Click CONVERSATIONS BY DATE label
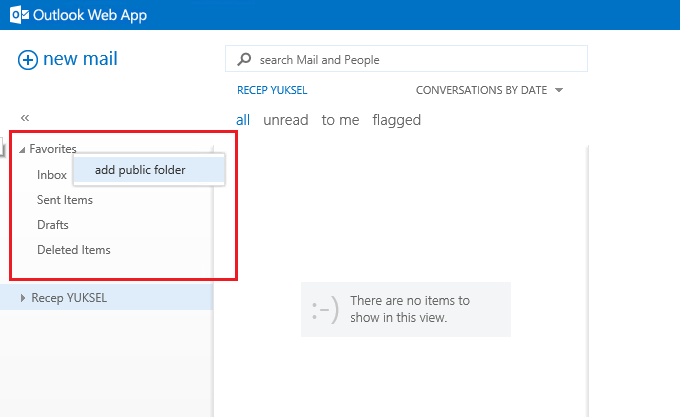 click(481, 90)
